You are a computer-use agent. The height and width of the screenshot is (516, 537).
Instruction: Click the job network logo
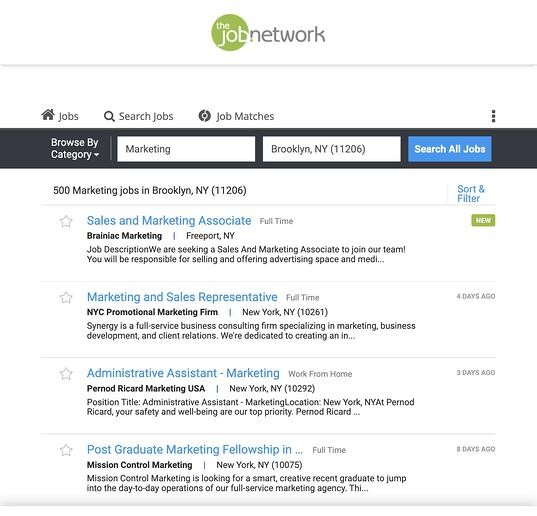point(268,33)
